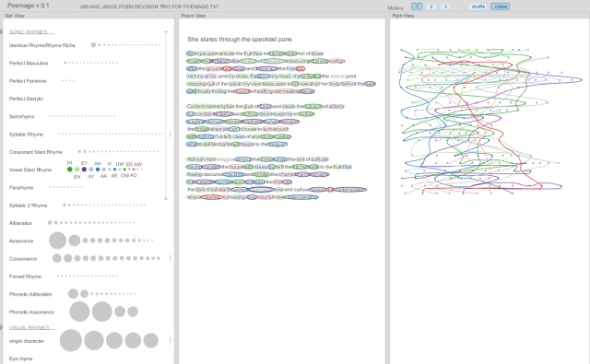Screen dimensions: 590x364
Task: Click the Perfect Feminine label
Action: tap(28, 81)
